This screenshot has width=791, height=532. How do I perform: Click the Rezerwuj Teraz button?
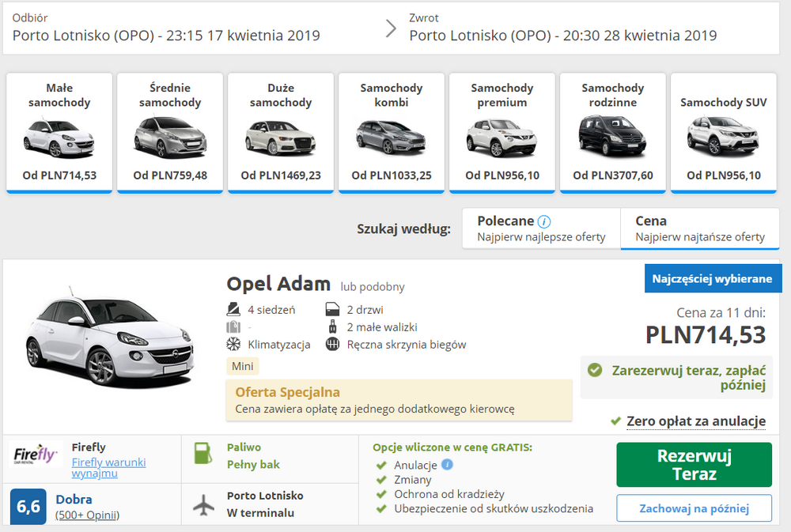(694, 465)
